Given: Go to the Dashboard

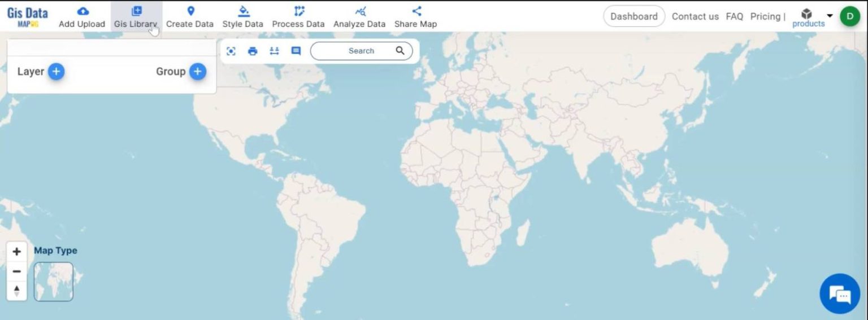Looking at the screenshot, I should 634,16.
